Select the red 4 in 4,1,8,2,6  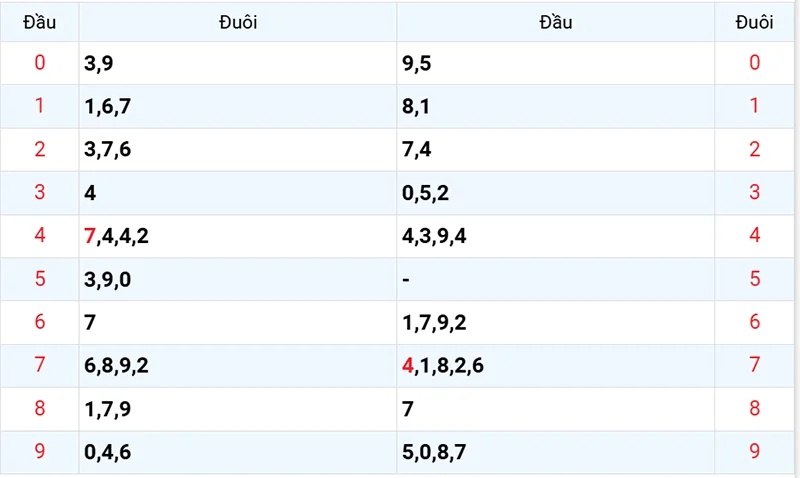407,366
